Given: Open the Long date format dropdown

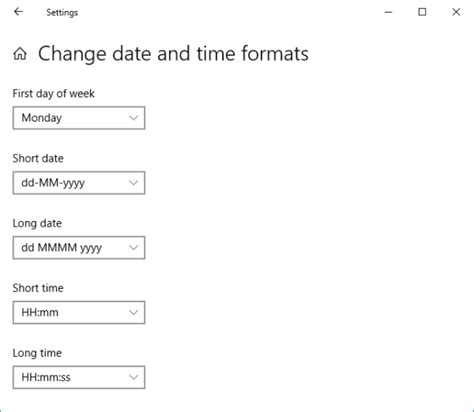Looking at the screenshot, I should [x=79, y=248].
